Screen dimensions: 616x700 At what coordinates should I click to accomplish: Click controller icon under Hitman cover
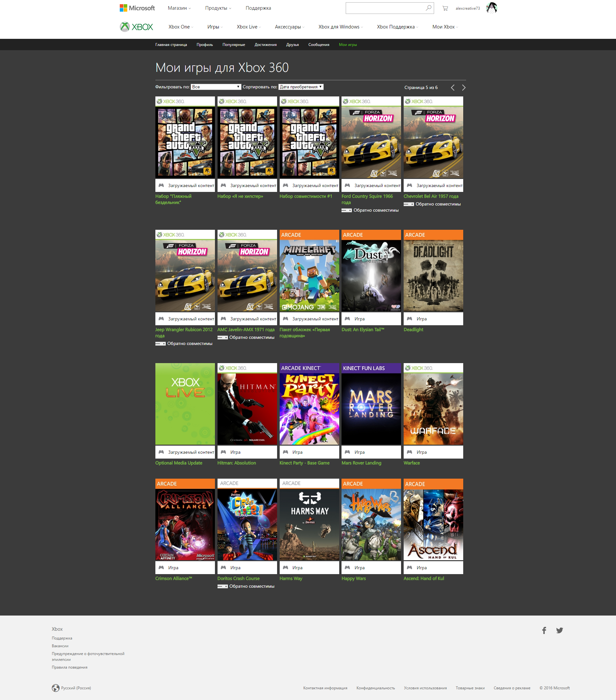(x=223, y=452)
